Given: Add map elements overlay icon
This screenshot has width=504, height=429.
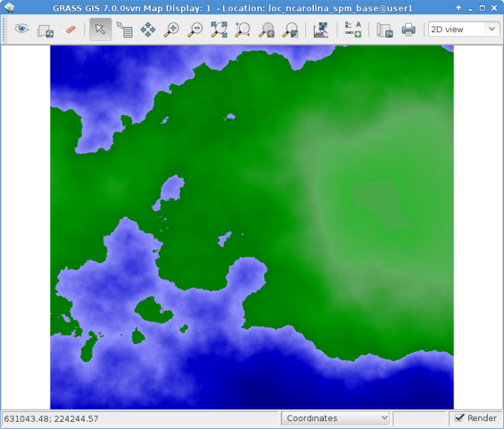Looking at the screenshot, I should [352, 29].
